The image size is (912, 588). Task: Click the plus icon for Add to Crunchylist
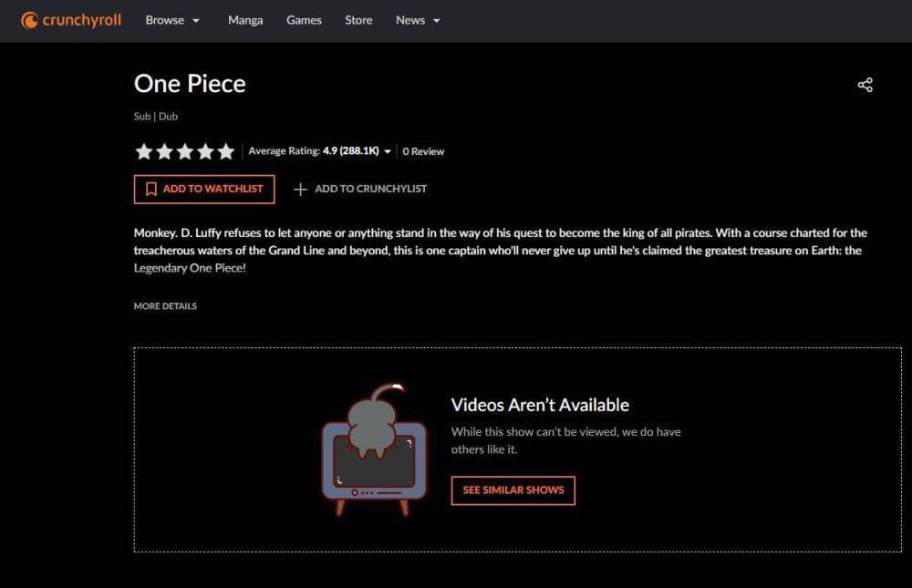(x=300, y=189)
